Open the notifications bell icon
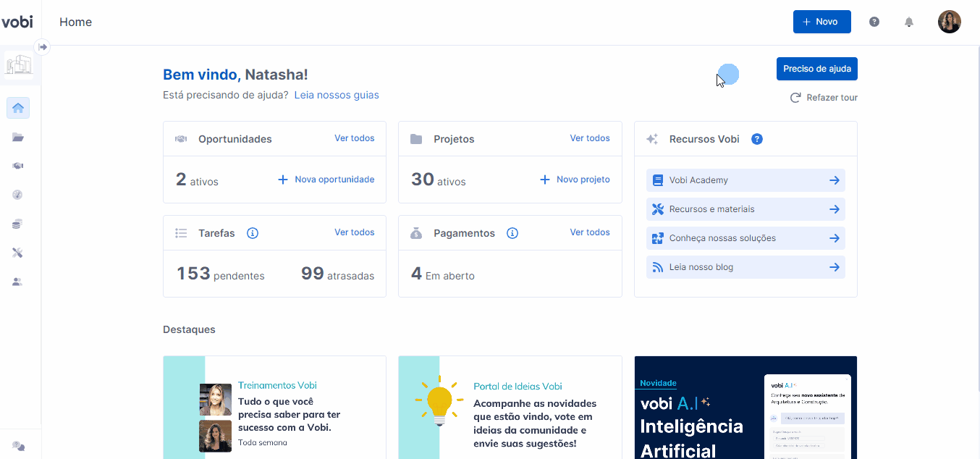 (909, 22)
